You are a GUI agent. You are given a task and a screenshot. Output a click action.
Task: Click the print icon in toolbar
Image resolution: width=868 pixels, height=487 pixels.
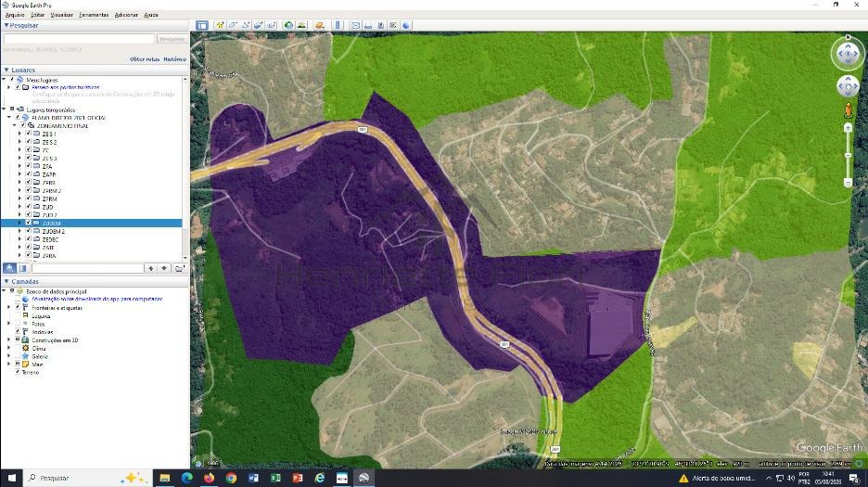point(368,25)
